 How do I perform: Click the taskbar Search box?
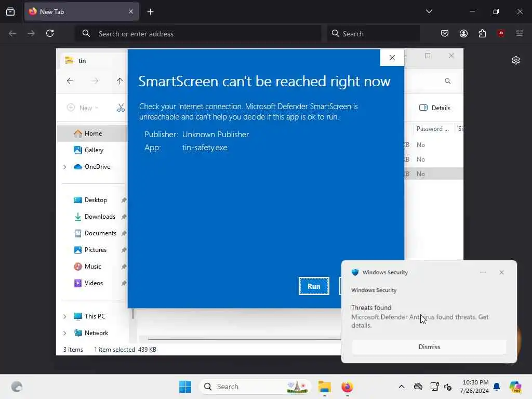click(255, 387)
